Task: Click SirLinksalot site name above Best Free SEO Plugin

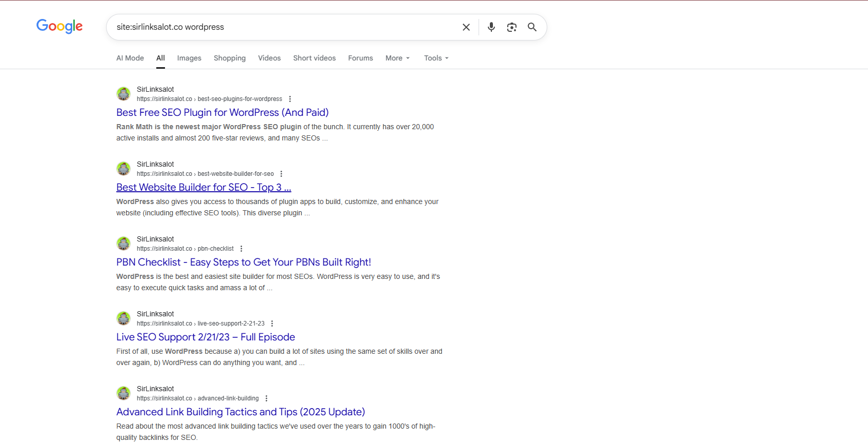Action: click(x=155, y=89)
